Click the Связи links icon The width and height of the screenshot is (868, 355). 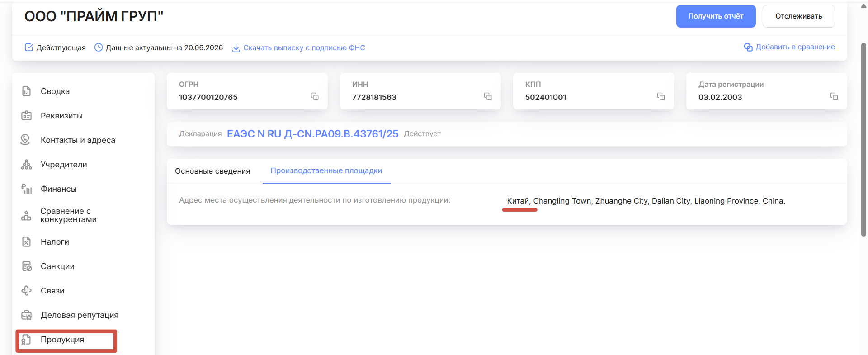point(27,291)
